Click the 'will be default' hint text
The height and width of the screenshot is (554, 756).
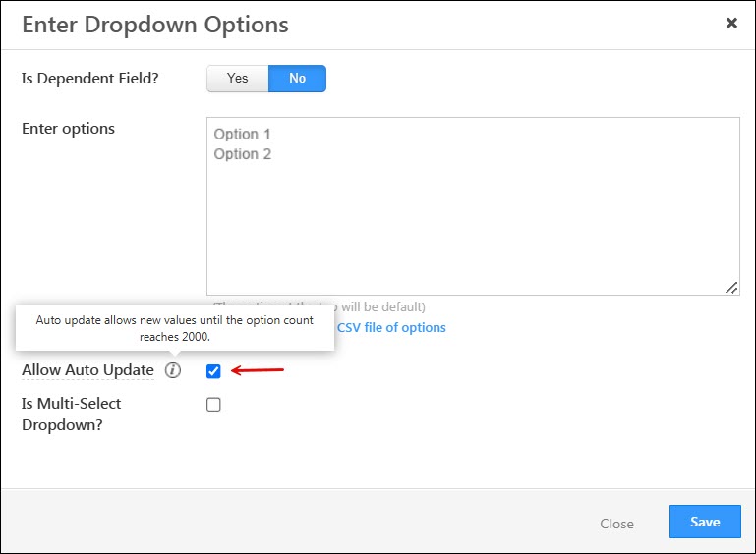tap(383, 306)
